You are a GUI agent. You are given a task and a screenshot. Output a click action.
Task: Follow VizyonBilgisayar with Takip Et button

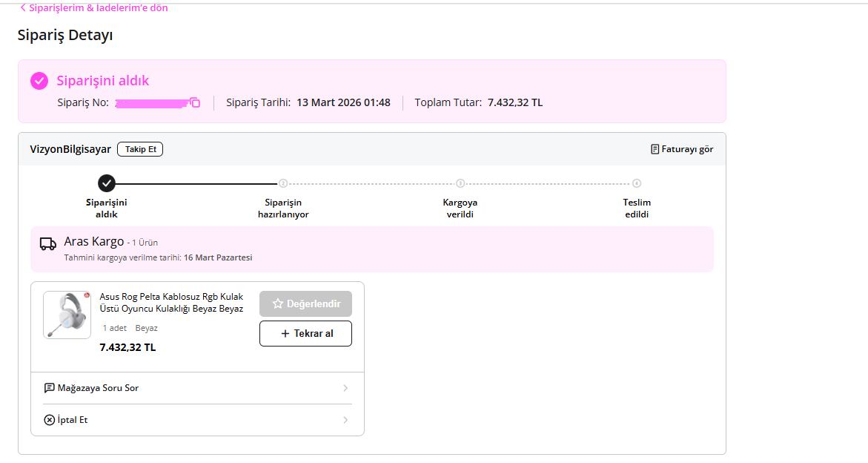(x=140, y=149)
